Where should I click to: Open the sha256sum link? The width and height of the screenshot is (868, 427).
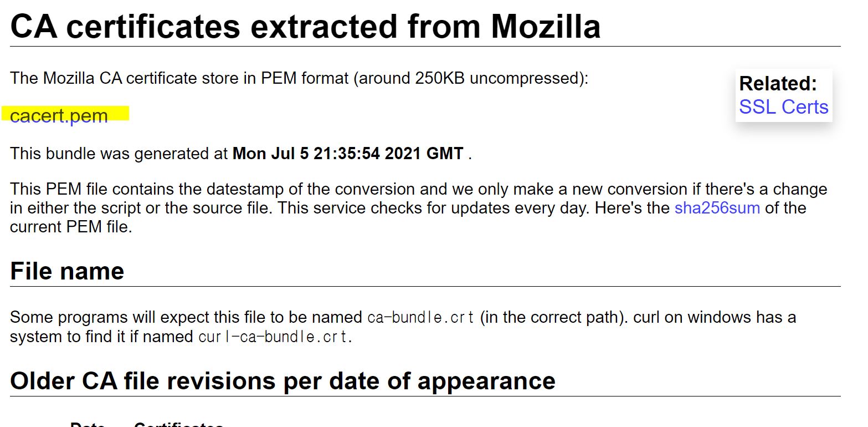[x=717, y=208]
